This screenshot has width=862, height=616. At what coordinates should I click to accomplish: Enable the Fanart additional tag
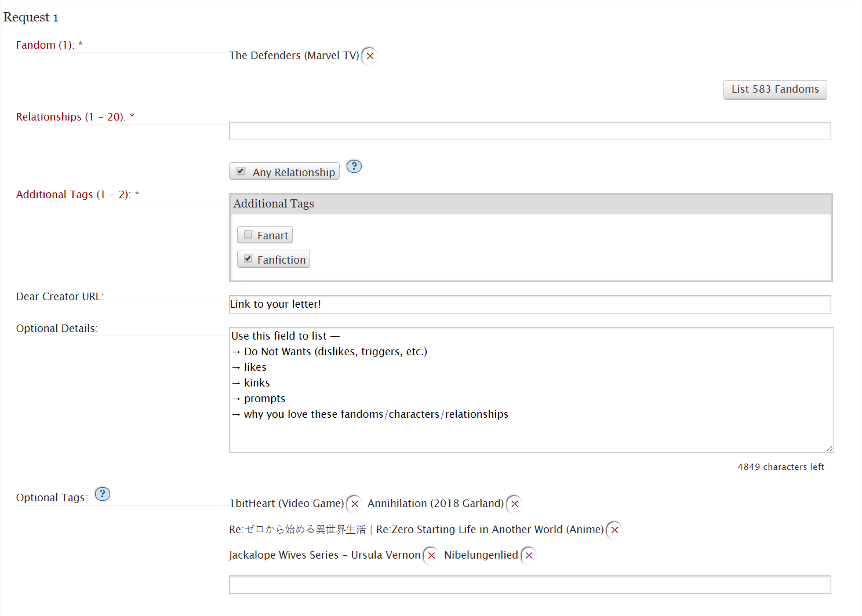(x=249, y=235)
